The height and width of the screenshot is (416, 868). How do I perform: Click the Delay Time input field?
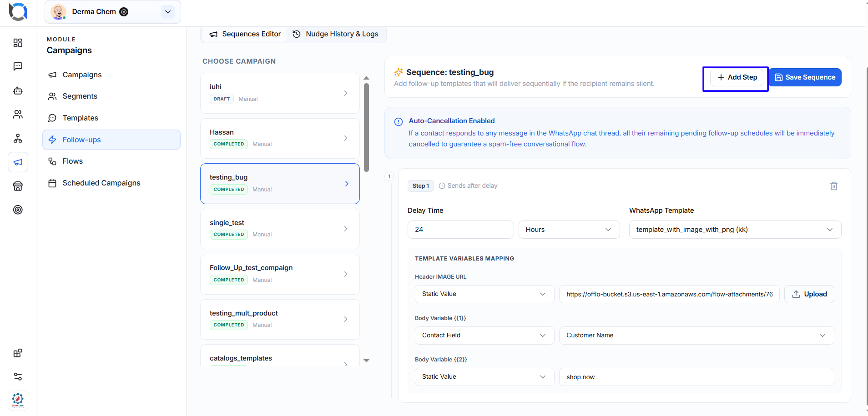point(461,230)
